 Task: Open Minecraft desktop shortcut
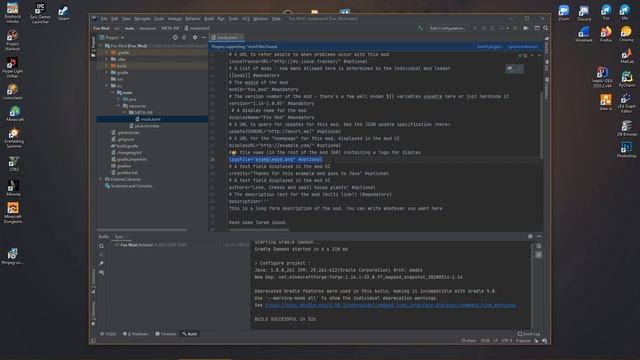15,114
